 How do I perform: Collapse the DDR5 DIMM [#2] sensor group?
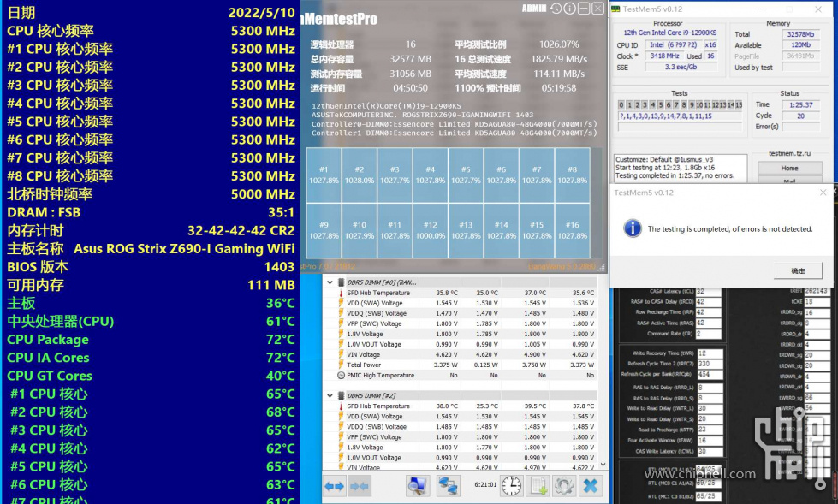click(330, 395)
